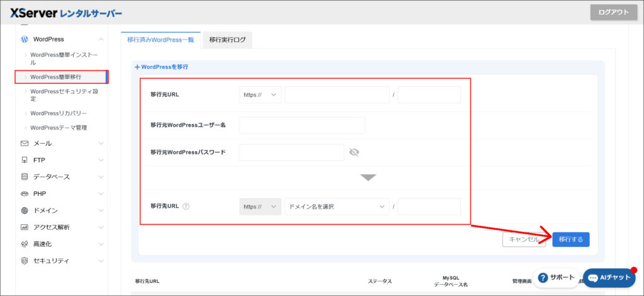Viewport: 644px width, 296px height.
Task: Click the 移行元WordPressパスワード input field
Action: (292, 152)
